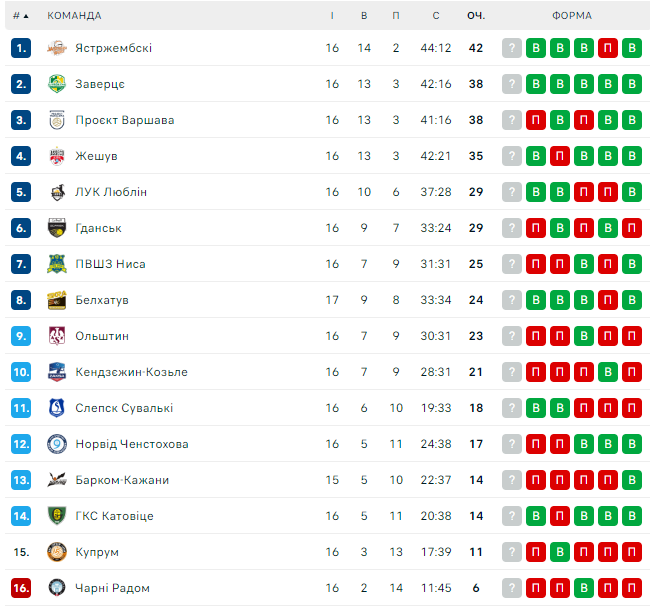Click the ГКС Катовіце club crest
650x607 pixels.
[57, 516]
